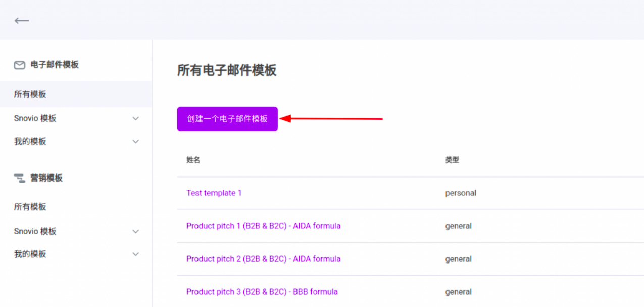Click the 营销模板 sidebar section title

coord(46,178)
